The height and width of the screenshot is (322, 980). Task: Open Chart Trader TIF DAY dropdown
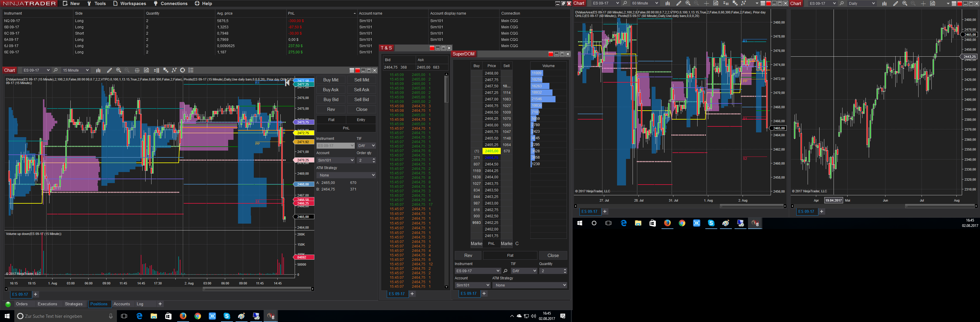[366, 145]
